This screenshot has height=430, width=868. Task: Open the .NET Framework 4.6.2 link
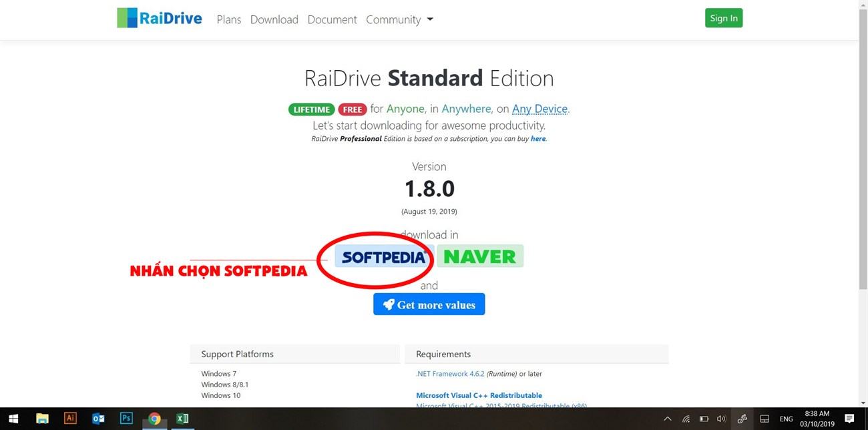pos(450,374)
